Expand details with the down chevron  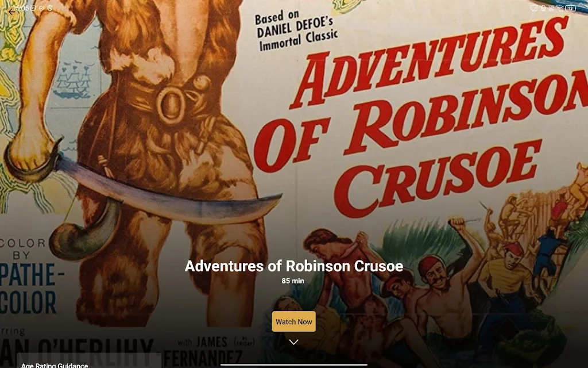[x=293, y=342]
